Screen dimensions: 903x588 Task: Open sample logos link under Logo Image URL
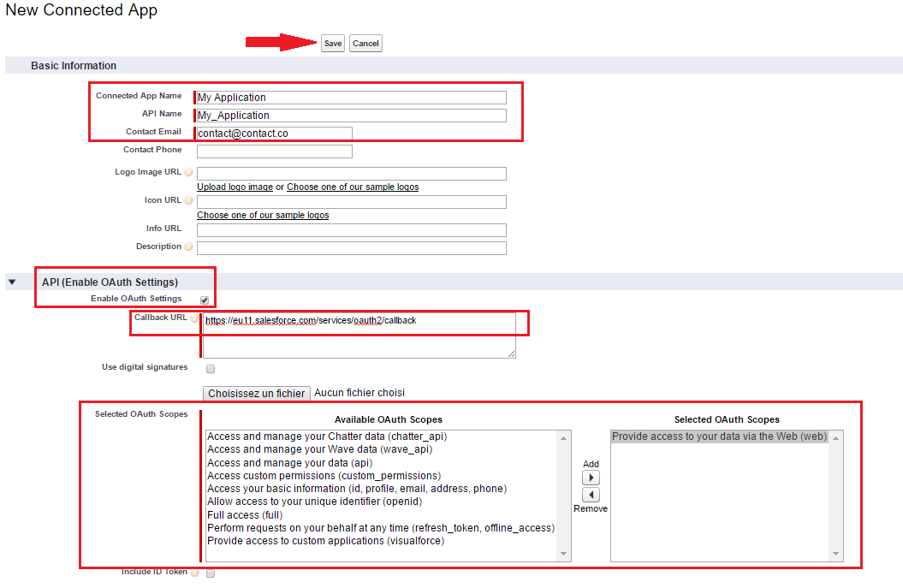353,187
